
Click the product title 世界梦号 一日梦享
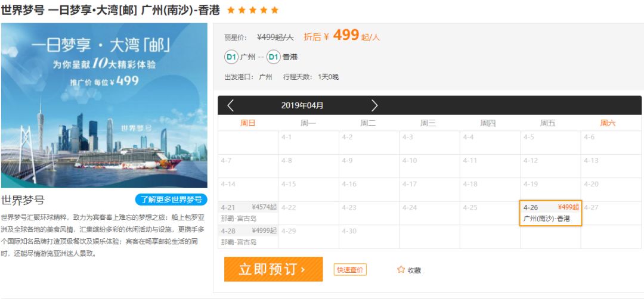pos(110,10)
